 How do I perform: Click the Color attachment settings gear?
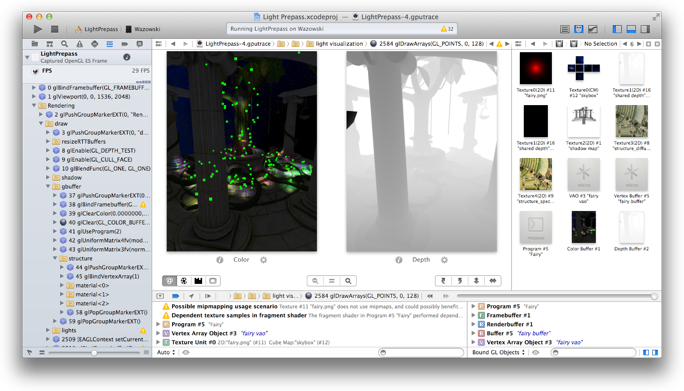pos(263,260)
